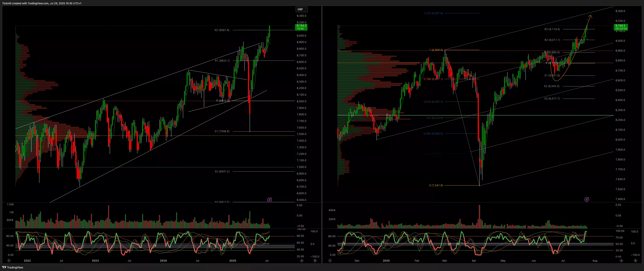Click the B scale button on left chart
Image resolution: width=644 pixels, height=271 pixels.
(x=315, y=261)
